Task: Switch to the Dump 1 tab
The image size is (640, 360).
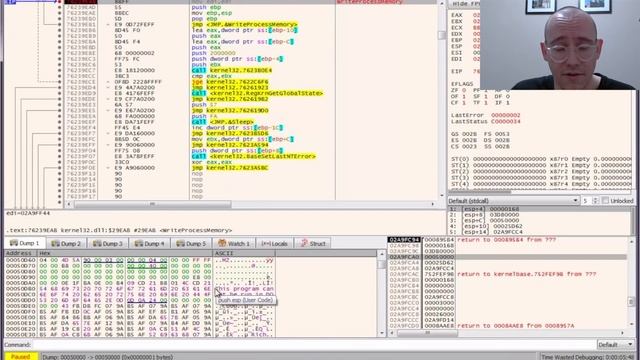Action: (24, 243)
